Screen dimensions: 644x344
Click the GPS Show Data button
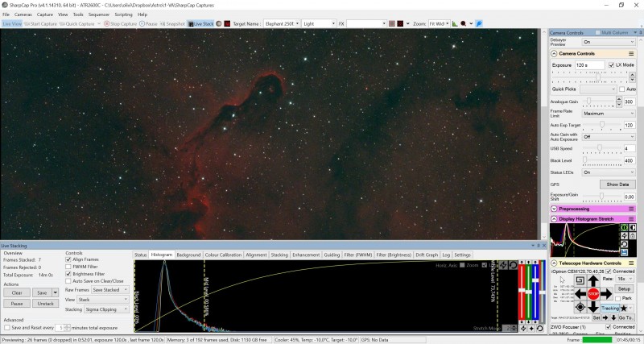(617, 184)
